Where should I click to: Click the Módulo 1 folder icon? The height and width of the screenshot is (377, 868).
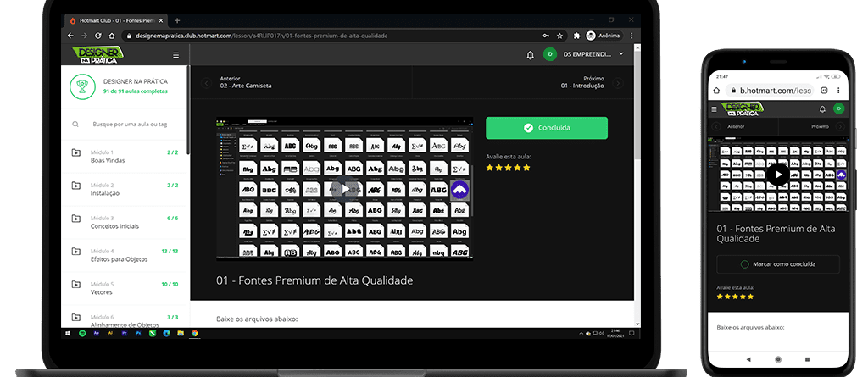coord(75,152)
